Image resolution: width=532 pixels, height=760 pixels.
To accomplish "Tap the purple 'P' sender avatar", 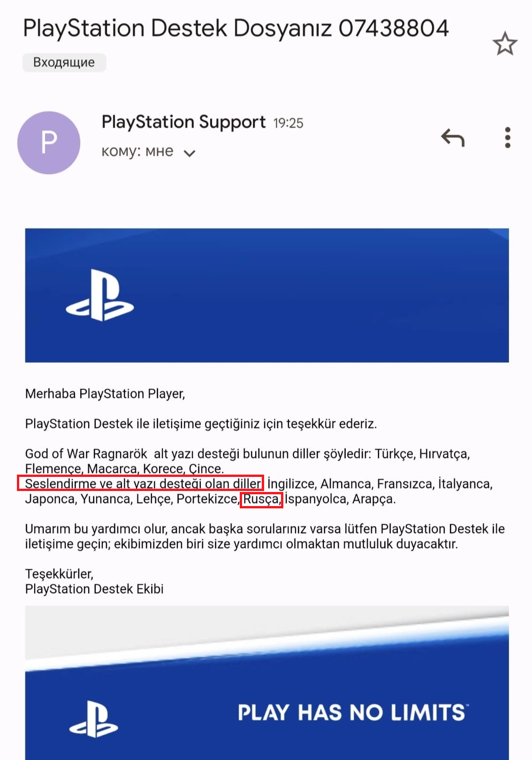I will coord(49,143).
